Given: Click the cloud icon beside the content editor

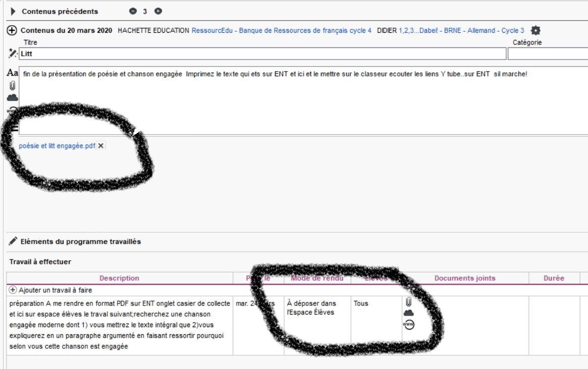Looking at the screenshot, I should click(x=13, y=98).
